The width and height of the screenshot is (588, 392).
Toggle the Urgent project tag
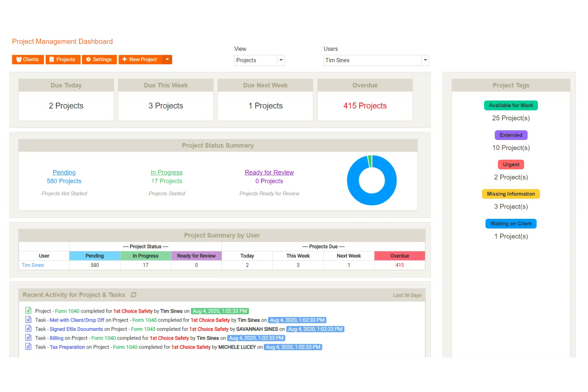511,164
